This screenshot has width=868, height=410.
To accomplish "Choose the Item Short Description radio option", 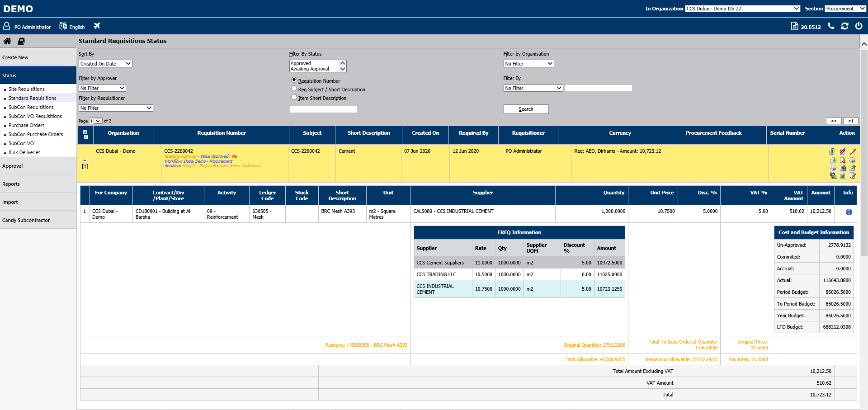I will coord(294,97).
